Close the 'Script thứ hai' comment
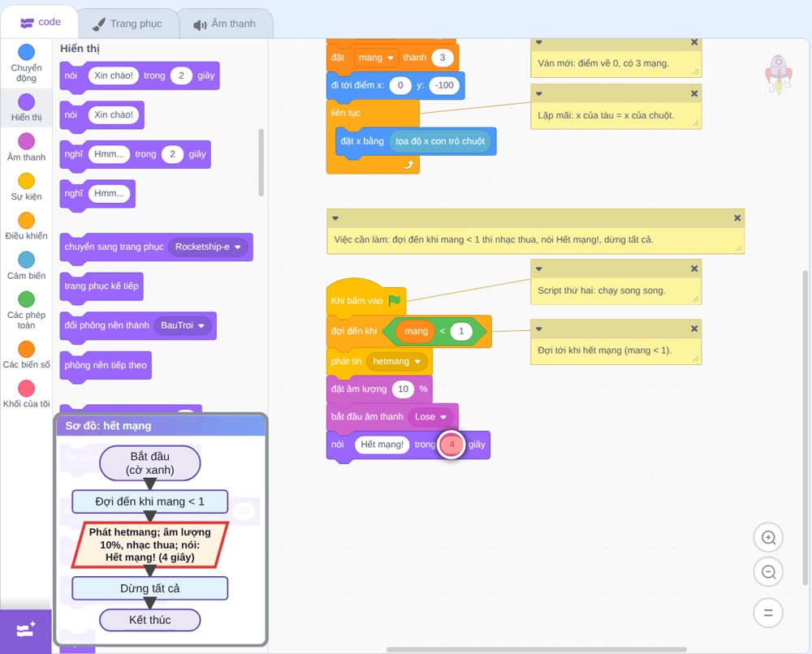The height and width of the screenshot is (654, 812). [694, 269]
